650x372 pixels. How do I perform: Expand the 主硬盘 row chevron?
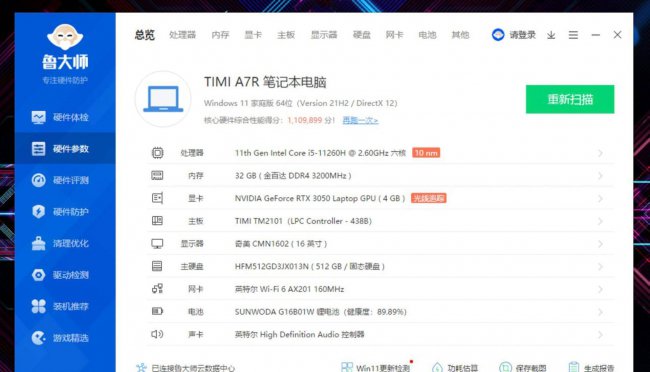[x=600, y=266]
